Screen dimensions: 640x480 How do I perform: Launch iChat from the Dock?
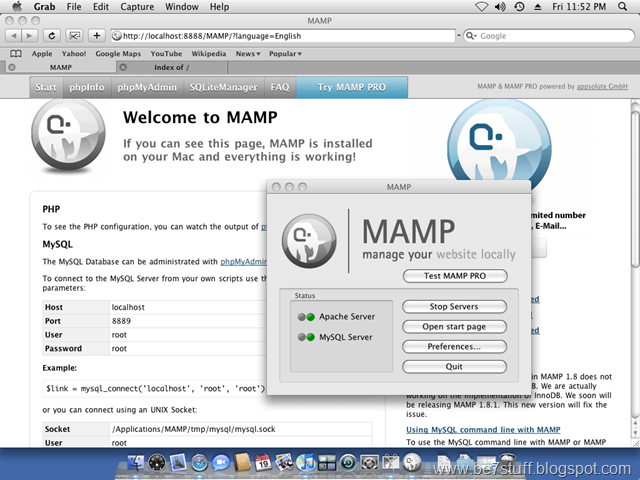click(221, 463)
